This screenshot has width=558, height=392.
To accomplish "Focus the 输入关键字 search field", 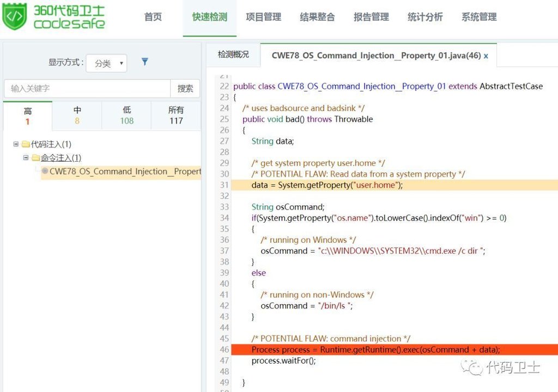I will pyautogui.click(x=88, y=88).
